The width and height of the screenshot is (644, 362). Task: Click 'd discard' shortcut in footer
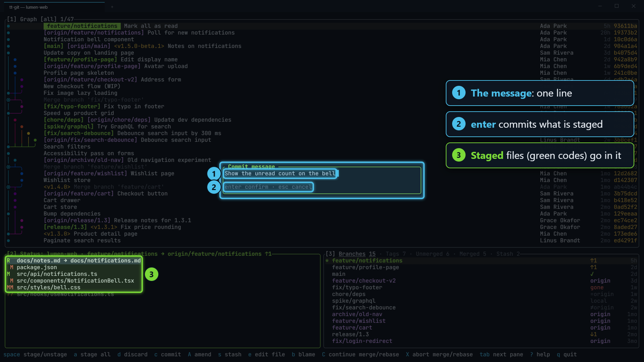point(132,354)
